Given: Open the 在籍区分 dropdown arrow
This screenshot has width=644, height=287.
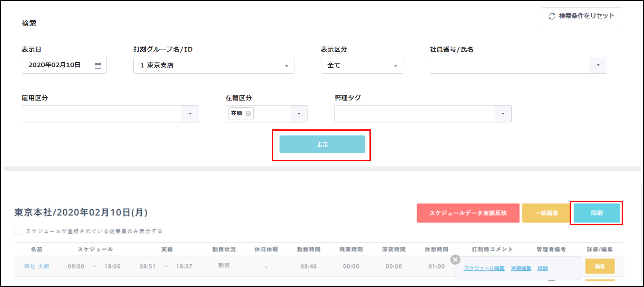Looking at the screenshot, I should coord(299,114).
